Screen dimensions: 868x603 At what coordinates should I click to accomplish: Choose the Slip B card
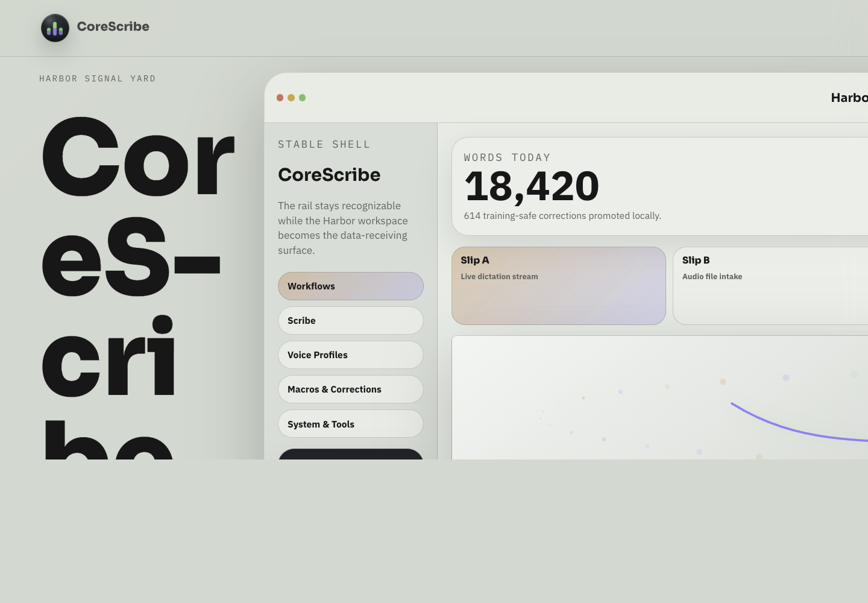pos(770,286)
